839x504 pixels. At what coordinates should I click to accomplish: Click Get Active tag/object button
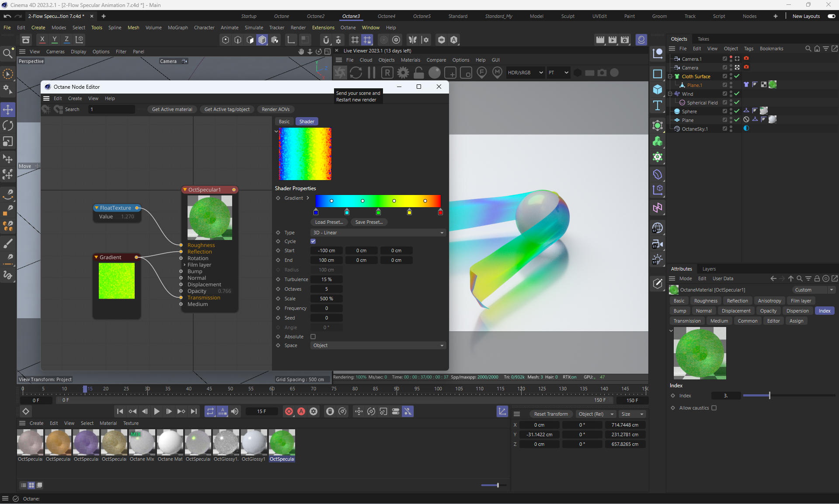(x=227, y=109)
